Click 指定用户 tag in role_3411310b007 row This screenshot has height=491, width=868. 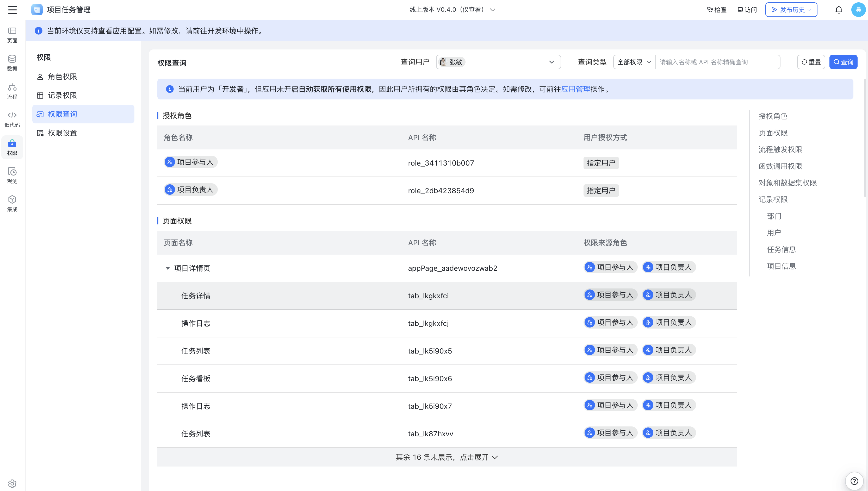601,163
